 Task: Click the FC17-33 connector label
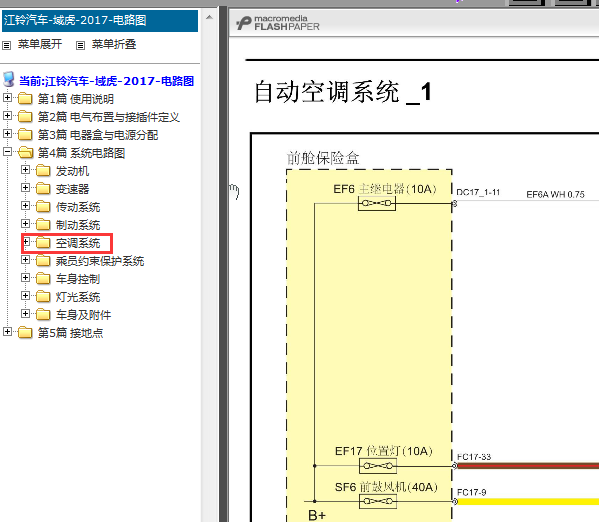pyautogui.click(x=474, y=457)
